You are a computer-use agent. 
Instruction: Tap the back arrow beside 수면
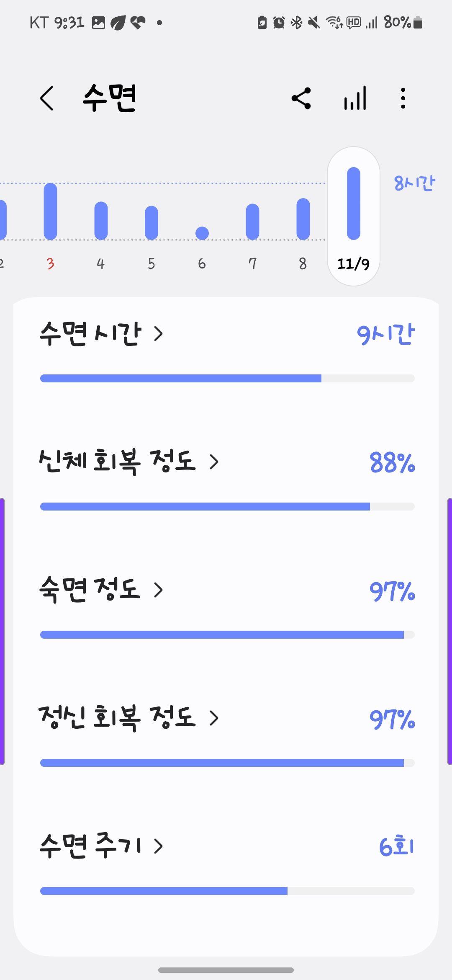(47, 98)
